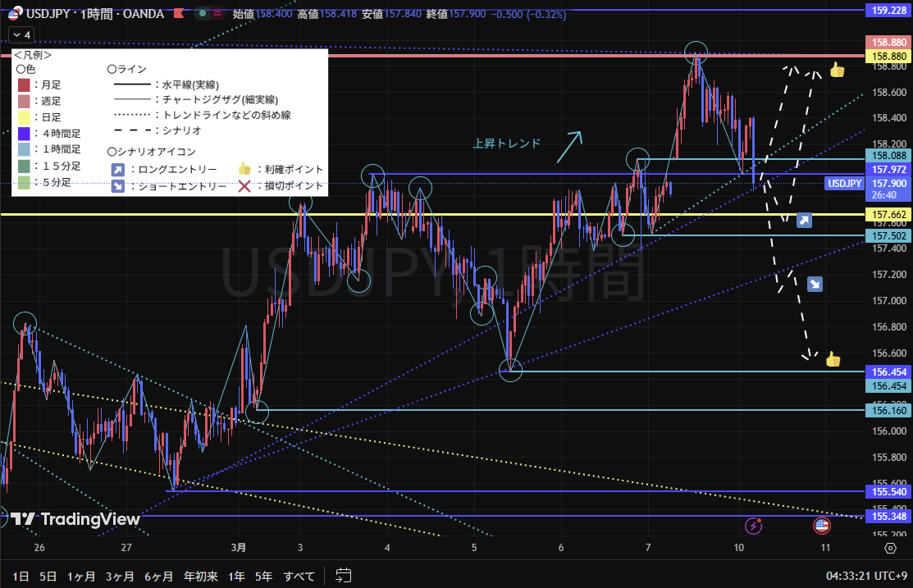
Task: Select the すべて time range
Action: coord(299,576)
